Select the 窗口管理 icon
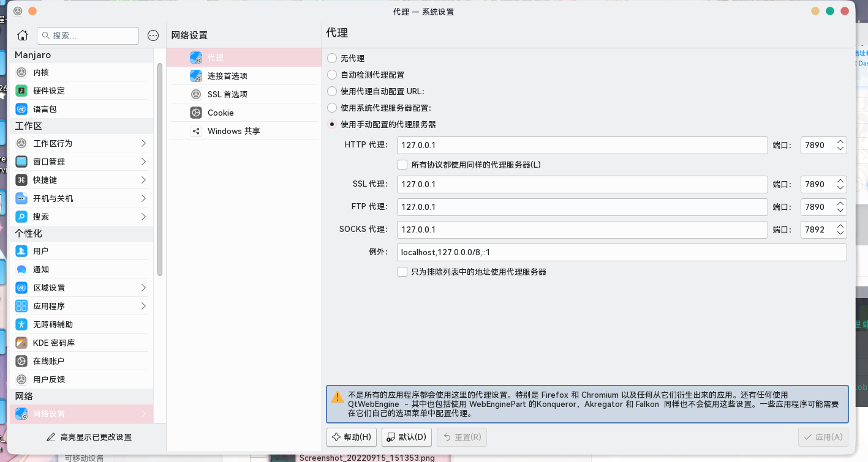 tap(21, 162)
